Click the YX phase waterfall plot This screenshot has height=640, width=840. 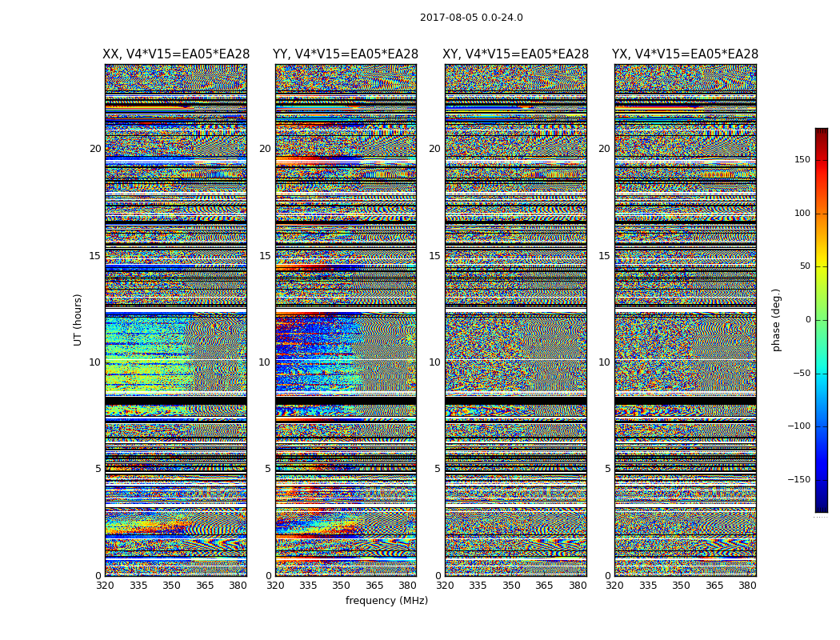pyautogui.click(x=685, y=320)
